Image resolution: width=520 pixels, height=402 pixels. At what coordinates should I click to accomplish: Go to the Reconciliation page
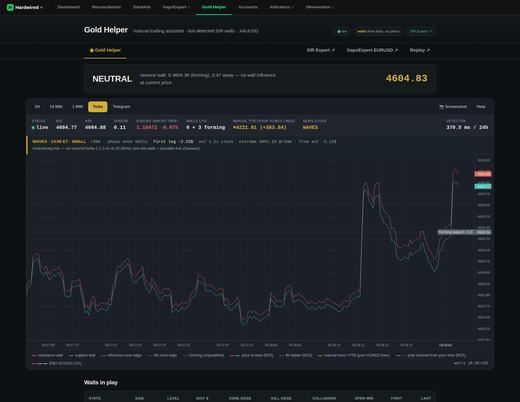click(x=106, y=7)
